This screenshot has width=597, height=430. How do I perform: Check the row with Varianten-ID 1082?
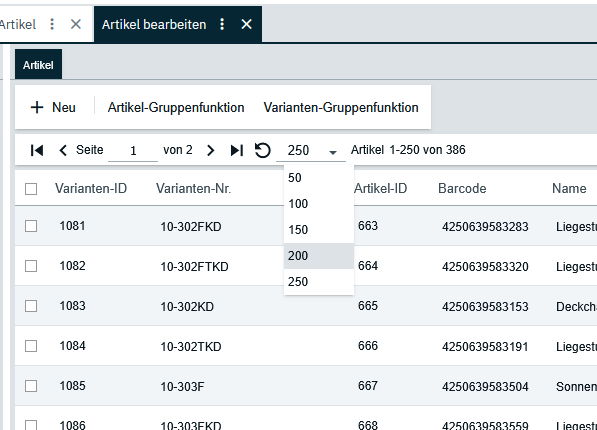pyautogui.click(x=31, y=266)
